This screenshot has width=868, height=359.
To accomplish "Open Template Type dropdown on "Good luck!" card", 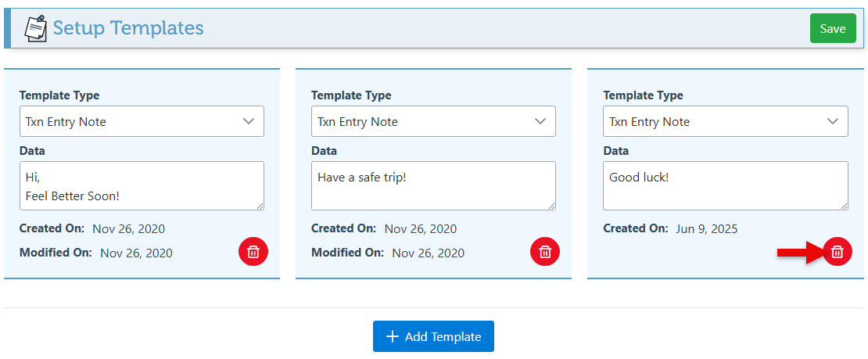I will pos(725,121).
